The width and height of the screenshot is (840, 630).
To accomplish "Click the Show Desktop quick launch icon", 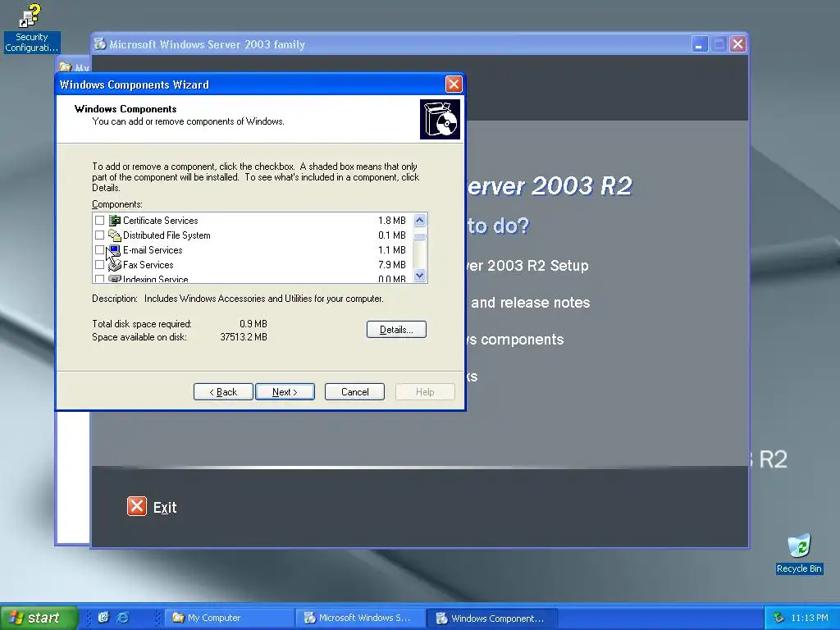I will point(103,618).
